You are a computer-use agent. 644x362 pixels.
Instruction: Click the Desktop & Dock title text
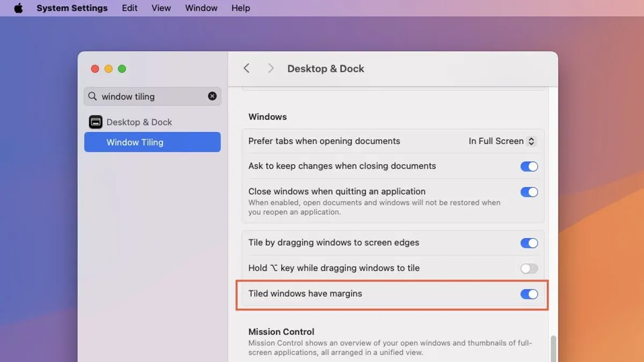(x=326, y=69)
